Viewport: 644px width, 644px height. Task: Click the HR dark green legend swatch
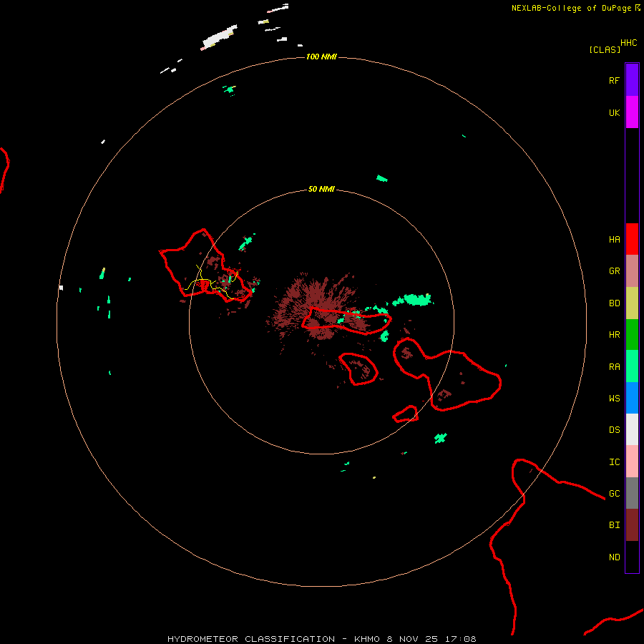pyautogui.click(x=632, y=335)
